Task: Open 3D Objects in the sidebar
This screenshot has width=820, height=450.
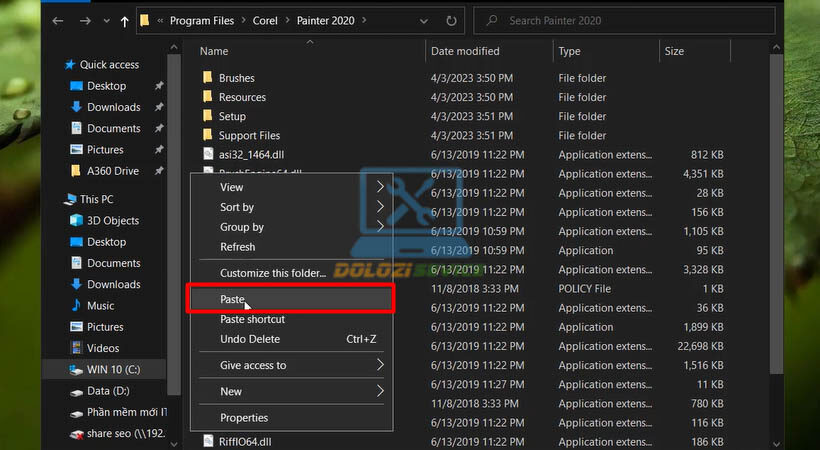Action: coord(113,220)
